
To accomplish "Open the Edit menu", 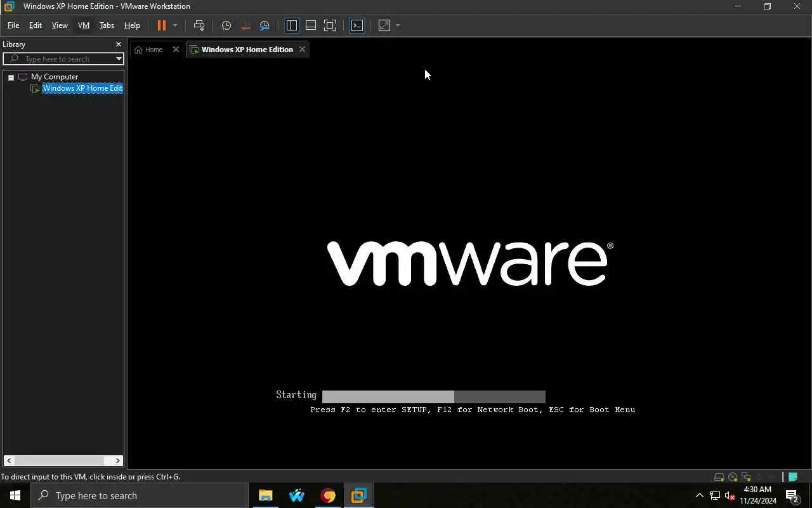I will pos(36,25).
